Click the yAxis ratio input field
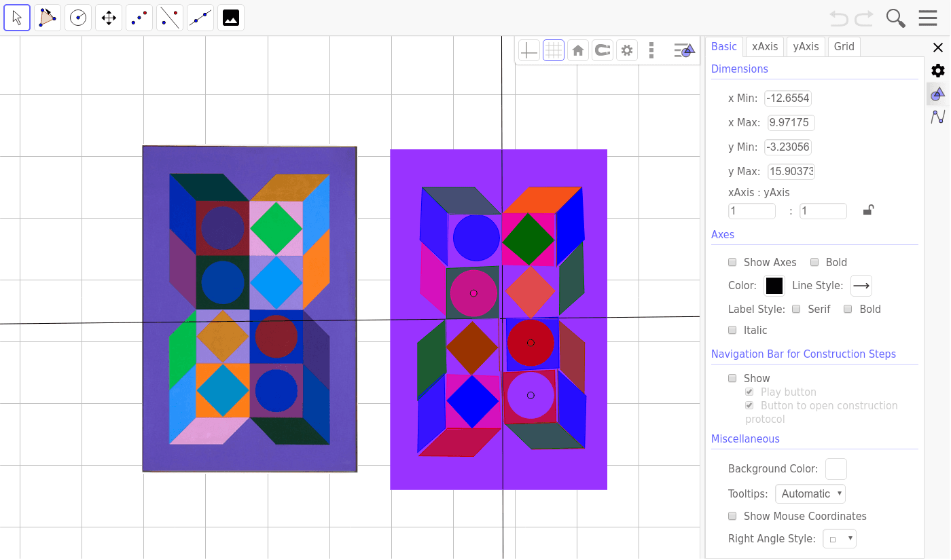The height and width of the screenshot is (560, 951). (x=823, y=211)
